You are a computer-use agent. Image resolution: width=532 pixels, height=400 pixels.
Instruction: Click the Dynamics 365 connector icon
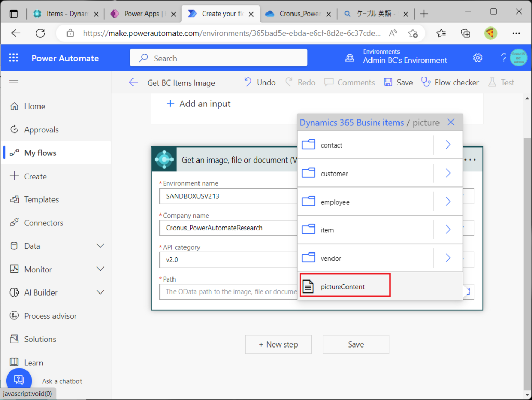click(164, 159)
